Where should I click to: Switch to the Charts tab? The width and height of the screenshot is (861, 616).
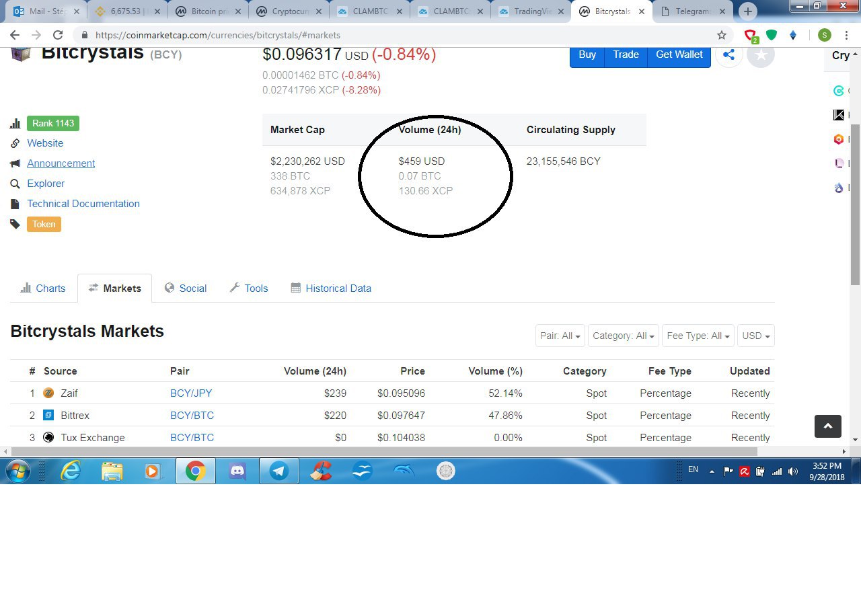[43, 288]
